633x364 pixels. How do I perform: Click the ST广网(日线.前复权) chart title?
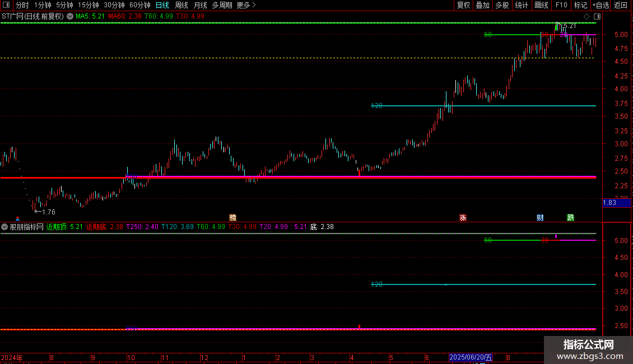[x=32, y=17]
